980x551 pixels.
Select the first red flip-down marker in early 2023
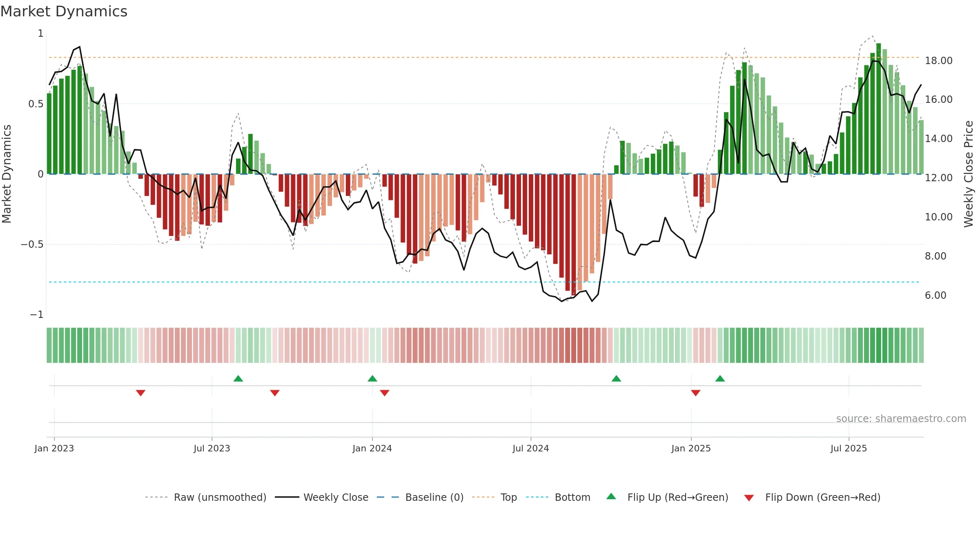tap(140, 393)
